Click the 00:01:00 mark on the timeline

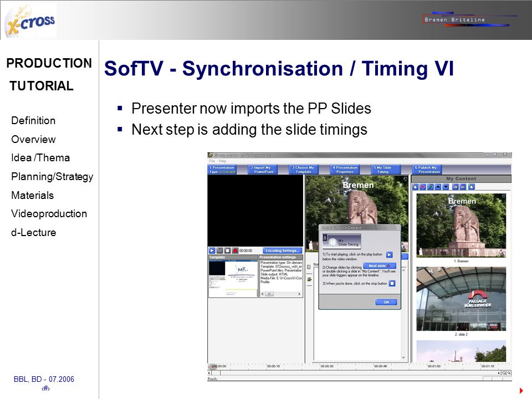point(434,366)
